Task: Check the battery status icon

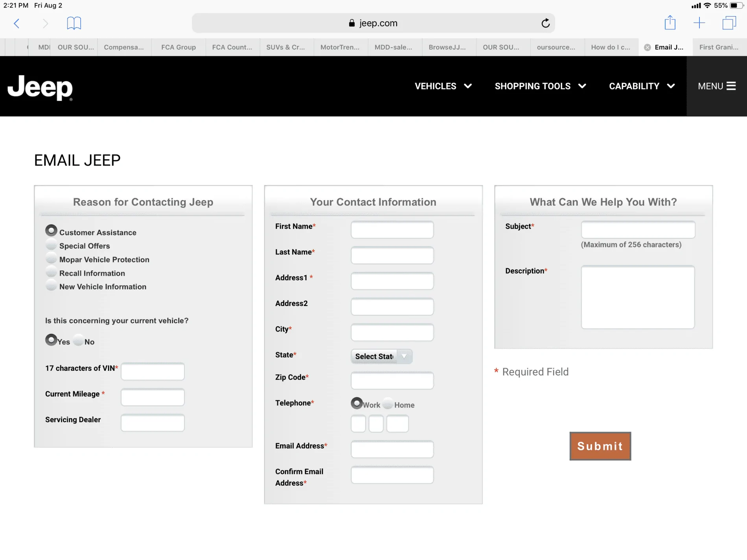Action: click(736, 6)
